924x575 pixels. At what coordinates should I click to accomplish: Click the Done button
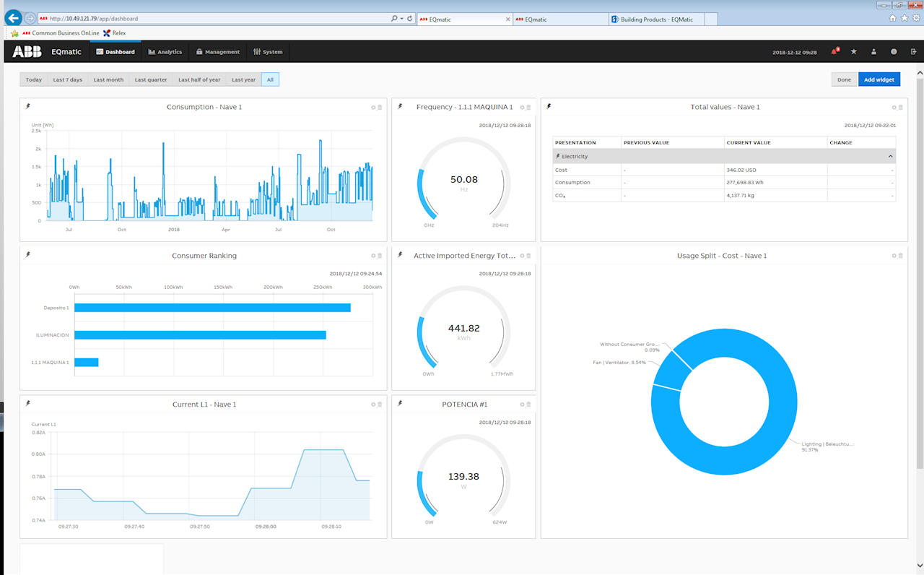[844, 79]
